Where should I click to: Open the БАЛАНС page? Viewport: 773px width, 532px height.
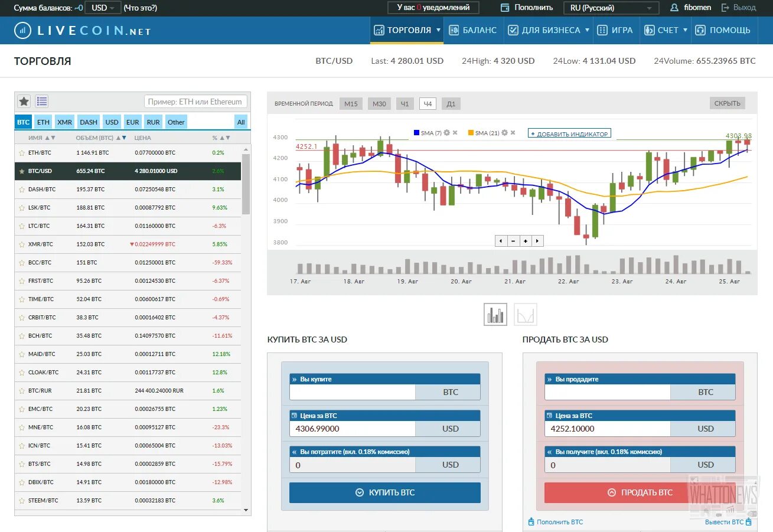[473, 30]
